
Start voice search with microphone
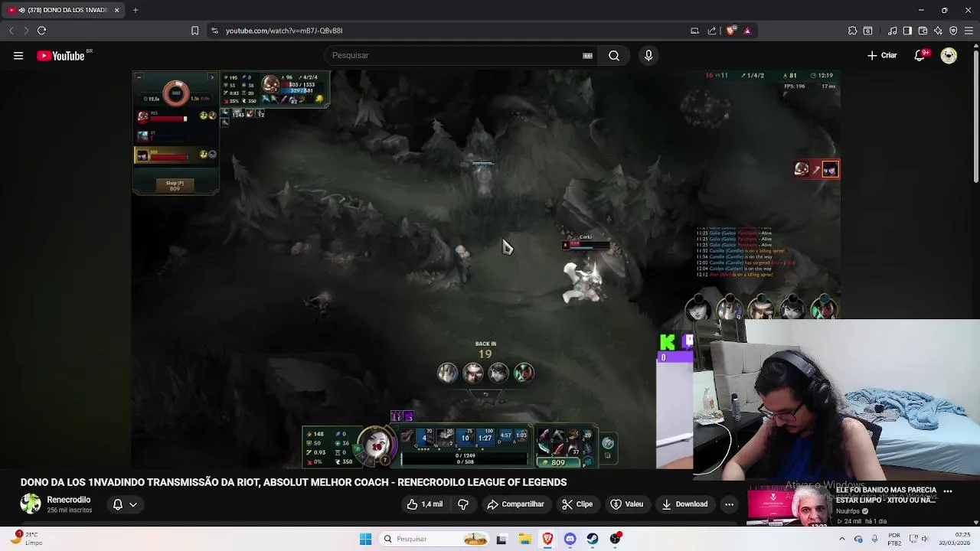click(x=648, y=55)
